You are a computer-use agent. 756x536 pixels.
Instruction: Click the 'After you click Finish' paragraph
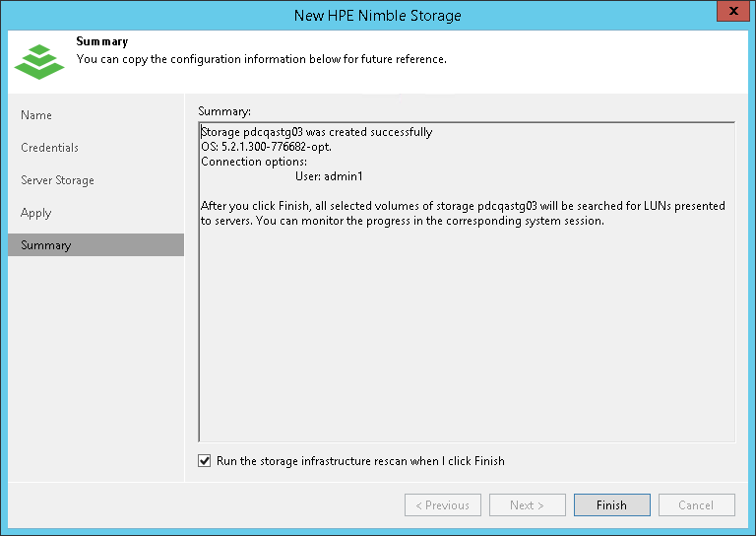(463, 213)
